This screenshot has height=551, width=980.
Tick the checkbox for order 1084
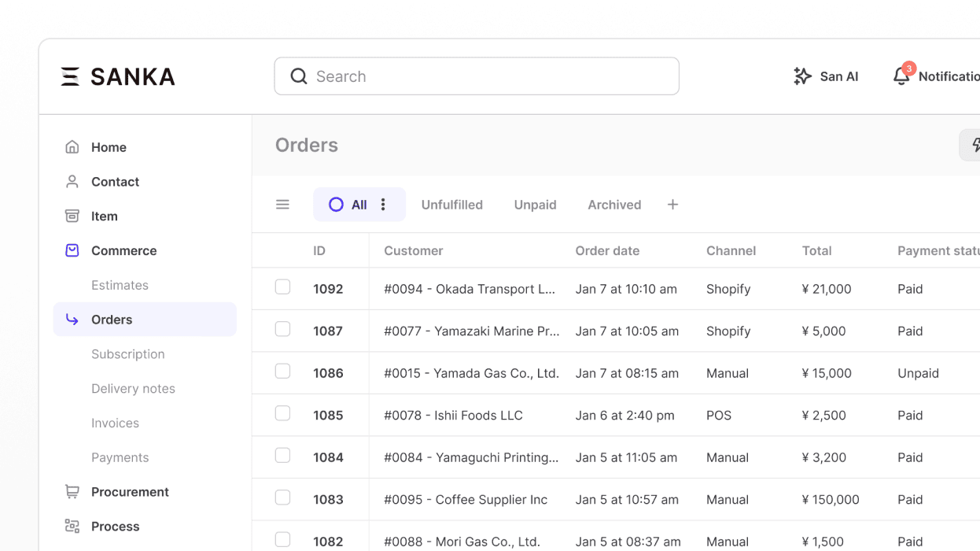coord(282,456)
